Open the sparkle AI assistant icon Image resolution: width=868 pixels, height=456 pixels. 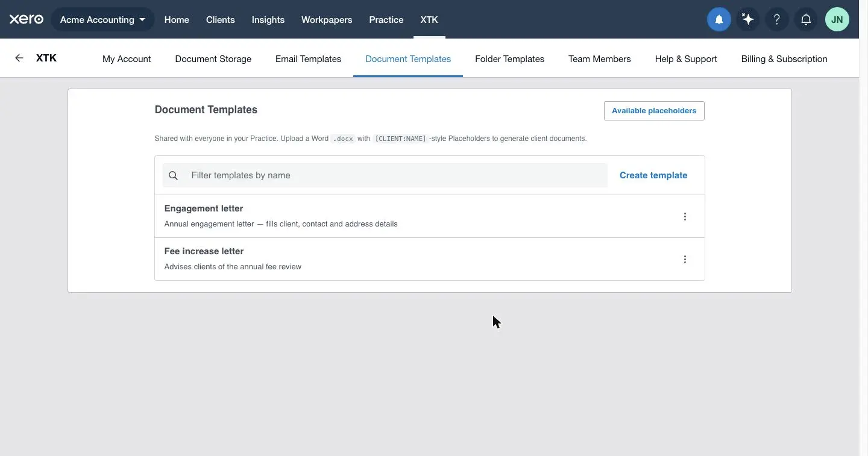[x=747, y=20]
